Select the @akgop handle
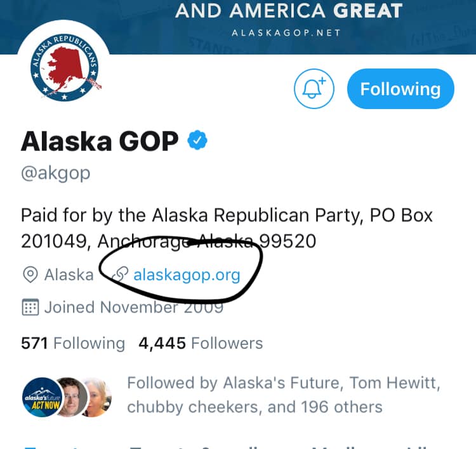The image size is (476, 449). (x=56, y=173)
